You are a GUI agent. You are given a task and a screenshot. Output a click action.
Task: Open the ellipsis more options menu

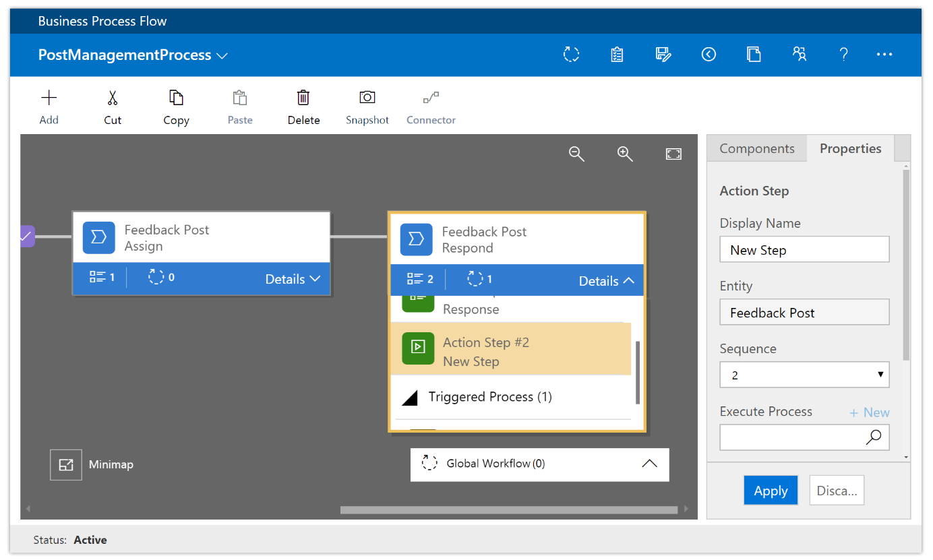(884, 55)
